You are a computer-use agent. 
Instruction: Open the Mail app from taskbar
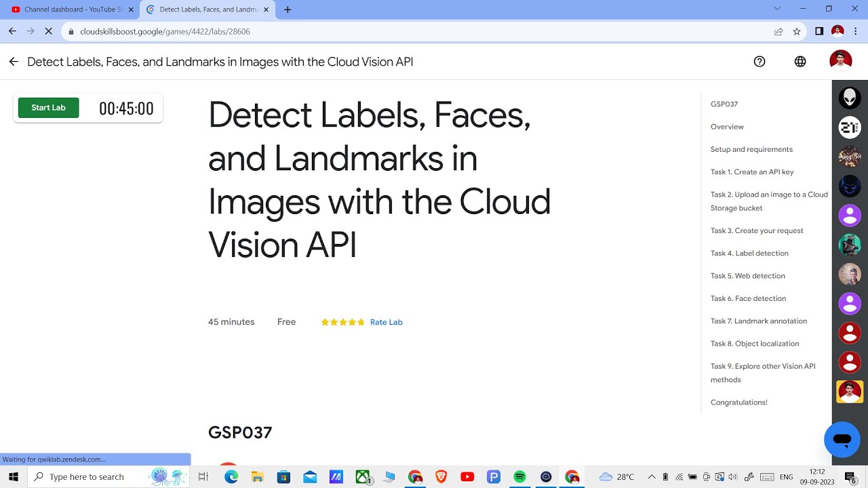click(x=310, y=476)
